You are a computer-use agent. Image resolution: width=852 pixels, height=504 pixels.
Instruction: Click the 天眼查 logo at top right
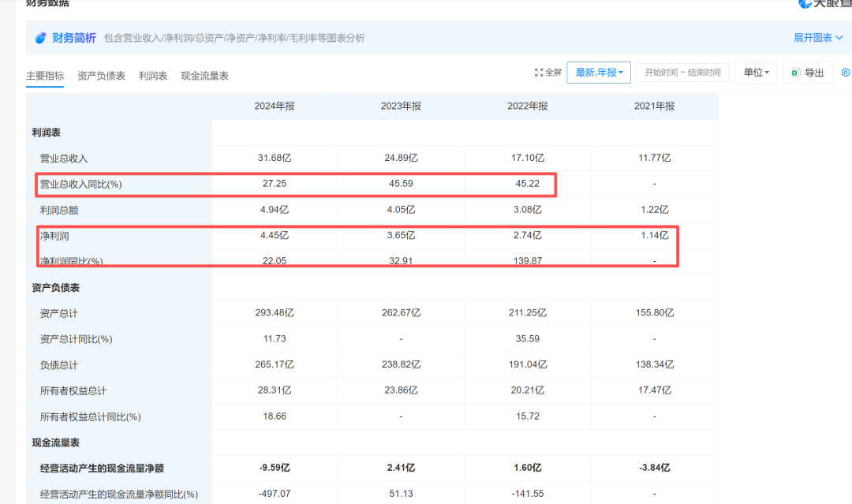[824, 3]
